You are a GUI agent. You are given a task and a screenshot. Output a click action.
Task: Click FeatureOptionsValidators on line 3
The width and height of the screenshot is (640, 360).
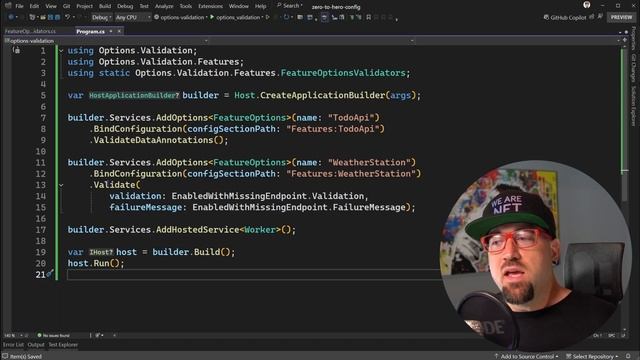(x=343, y=73)
